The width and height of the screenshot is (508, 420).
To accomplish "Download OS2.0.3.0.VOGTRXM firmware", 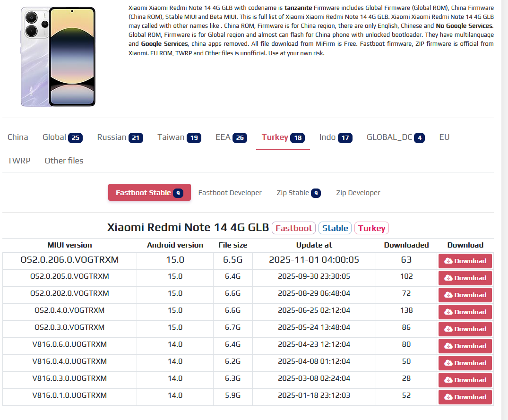I will click(465, 329).
